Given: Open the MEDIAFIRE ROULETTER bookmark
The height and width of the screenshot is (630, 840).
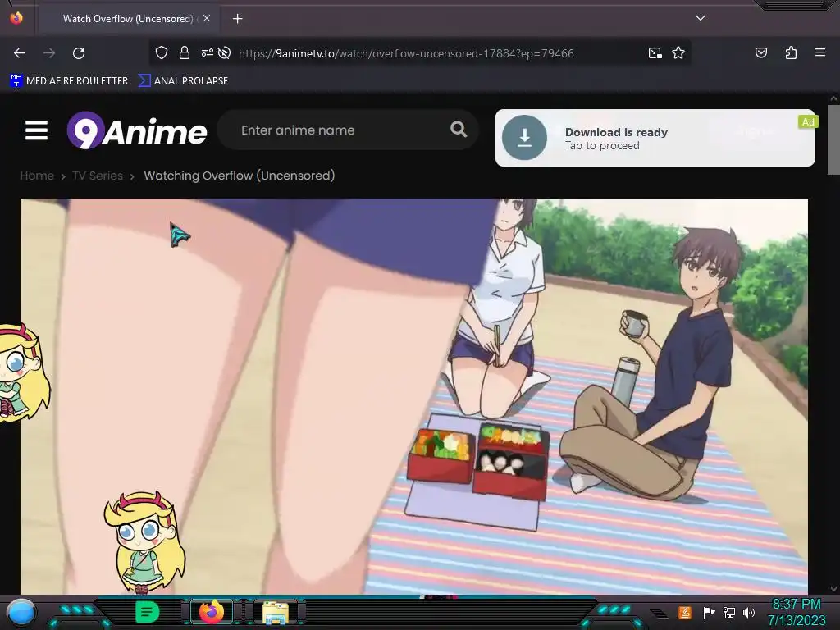Looking at the screenshot, I should pyautogui.click(x=69, y=81).
